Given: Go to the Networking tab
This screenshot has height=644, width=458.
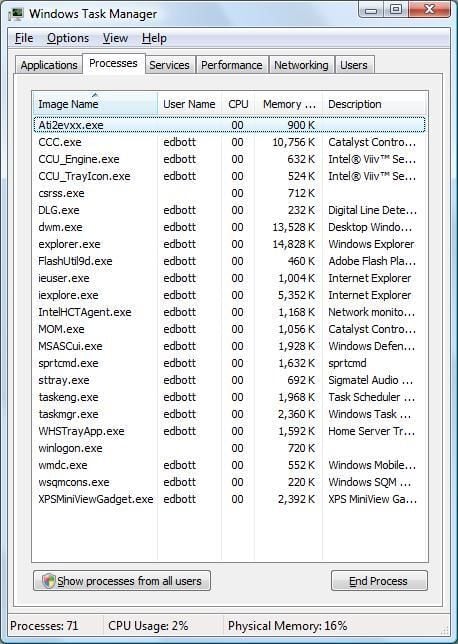Looking at the screenshot, I should click(301, 65).
